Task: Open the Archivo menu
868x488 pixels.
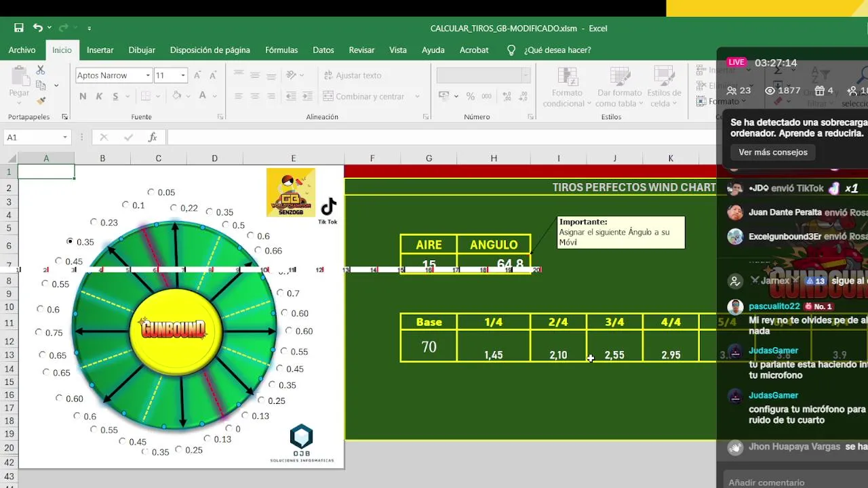Action: point(22,50)
